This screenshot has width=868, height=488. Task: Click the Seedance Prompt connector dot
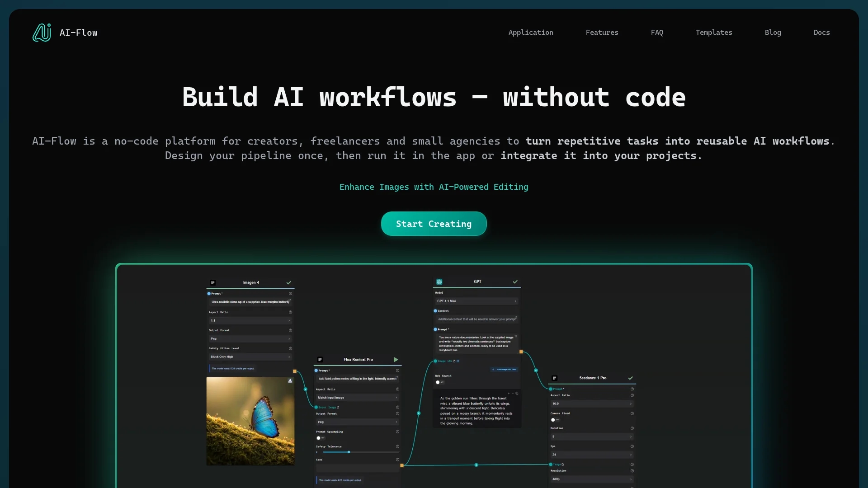click(551, 389)
